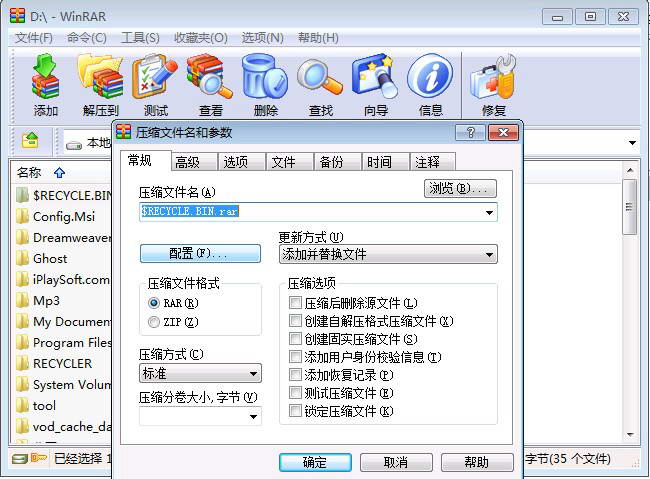The width and height of the screenshot is (650, 479).
Task: Open the 命令(C) menu
Action: click(87, 38)
